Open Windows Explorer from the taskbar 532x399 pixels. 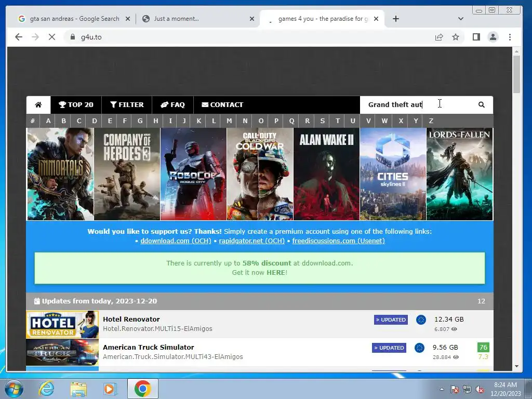click(78, 389)
